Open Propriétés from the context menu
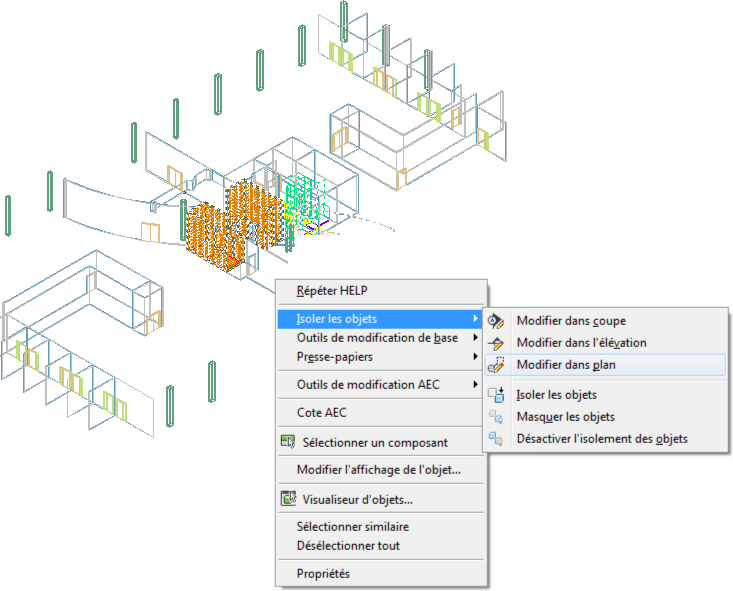Image resolution: width=733 pixels, height=591 pixels. point(381,574)
